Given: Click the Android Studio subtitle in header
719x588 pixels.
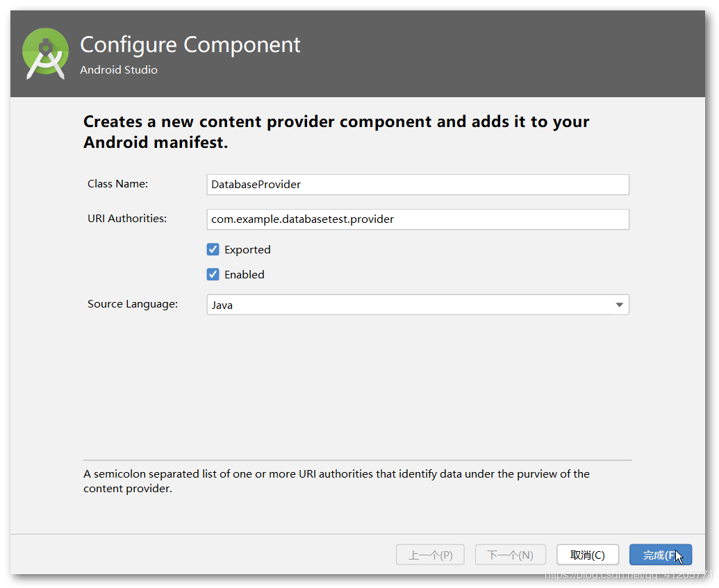Looking at the screenshot, I should coord(119,70).
